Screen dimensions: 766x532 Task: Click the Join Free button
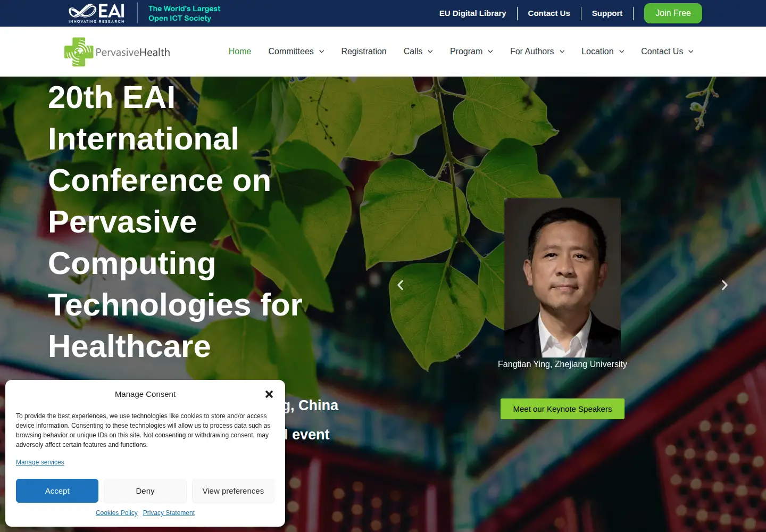point(673,13)
